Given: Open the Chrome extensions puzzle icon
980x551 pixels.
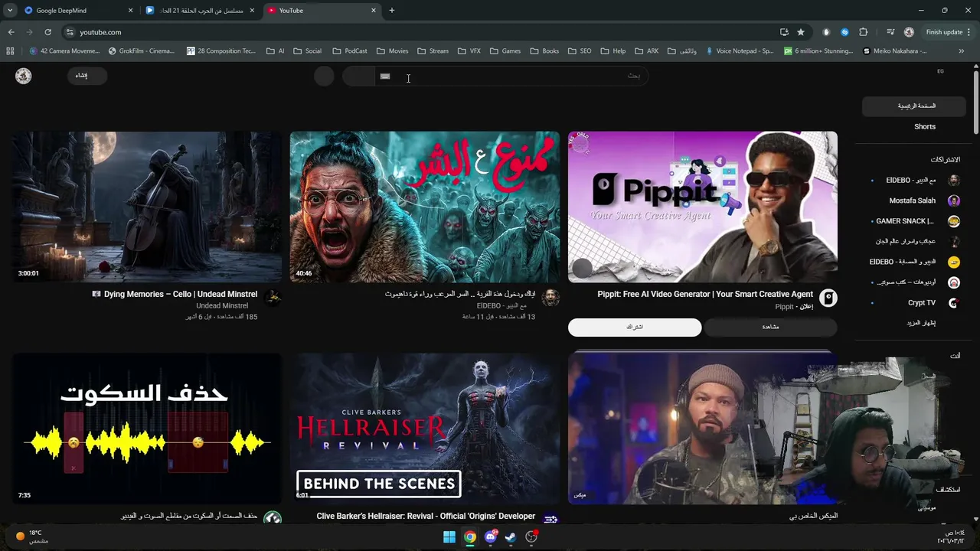Looking at the screenshot, I should (x=864, y=32).
